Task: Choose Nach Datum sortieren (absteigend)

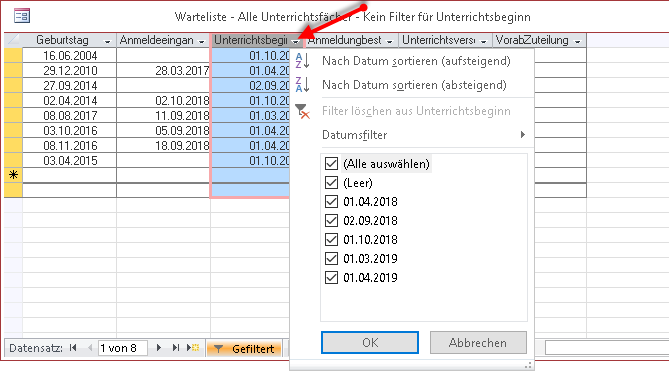Action: tap(414, 85)
